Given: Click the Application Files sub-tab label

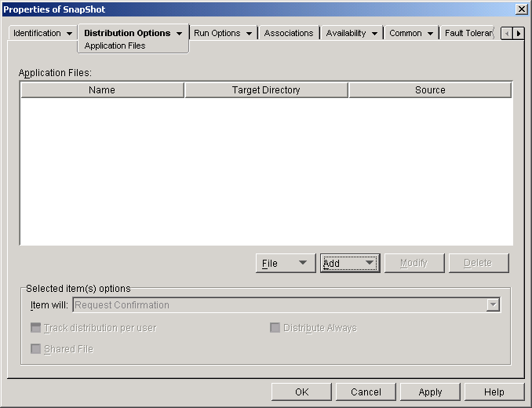Looking at the screenshot, I should coord(115,46).
